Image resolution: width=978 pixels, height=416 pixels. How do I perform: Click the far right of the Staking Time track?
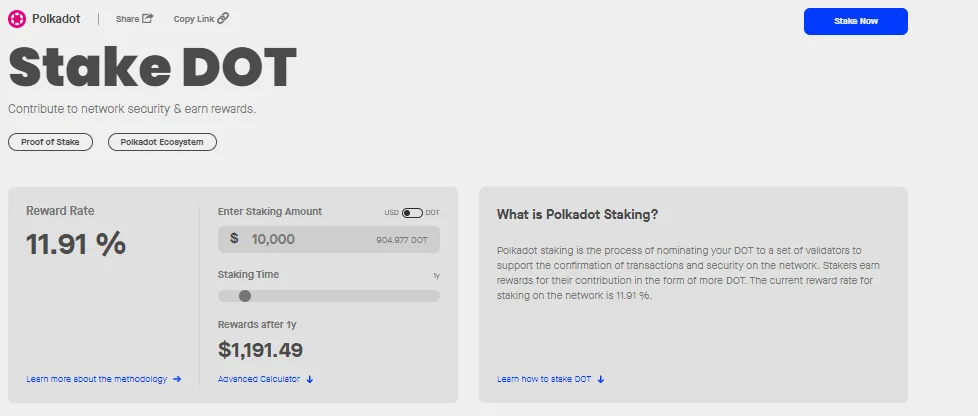click(x=434, y=296)
